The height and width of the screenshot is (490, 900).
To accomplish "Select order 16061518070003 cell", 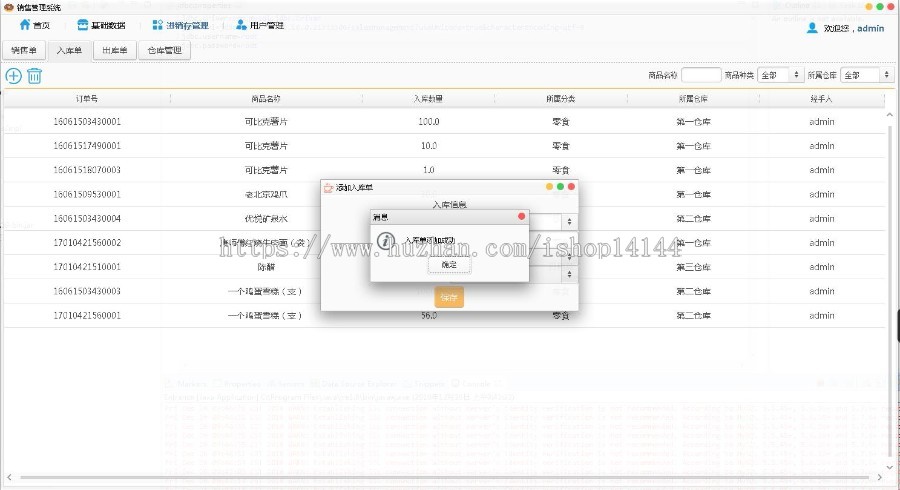I will pyautogui.click(x=87, y=170).
